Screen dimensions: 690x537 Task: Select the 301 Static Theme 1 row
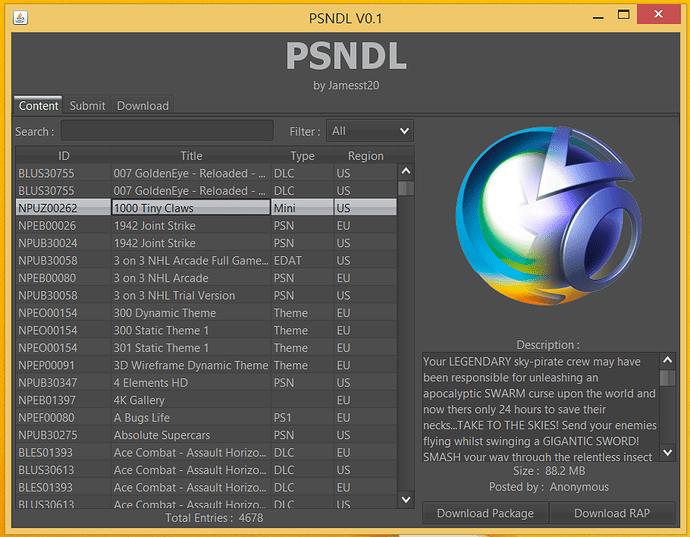(206, 348)
